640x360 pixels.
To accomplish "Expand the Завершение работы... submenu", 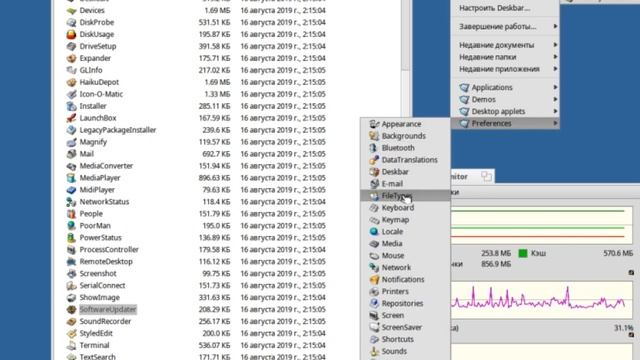I will click(505, 27).
